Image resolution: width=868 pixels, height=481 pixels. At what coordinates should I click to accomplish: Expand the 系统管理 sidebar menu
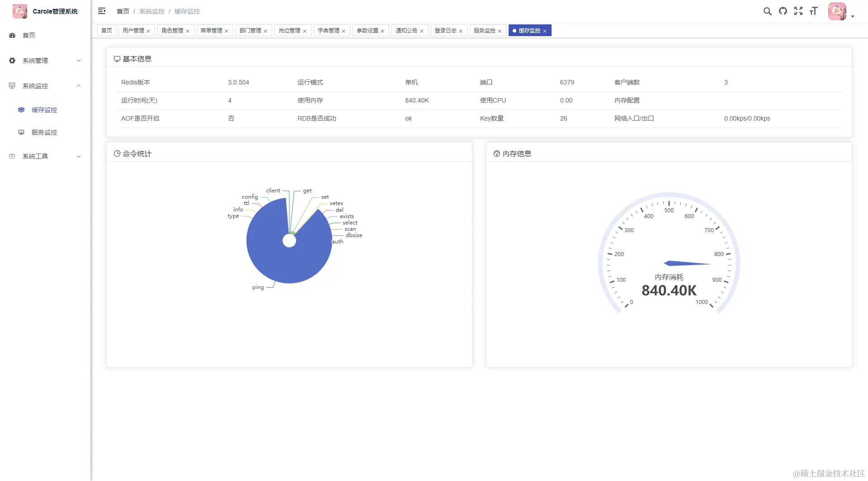[45, 61]
